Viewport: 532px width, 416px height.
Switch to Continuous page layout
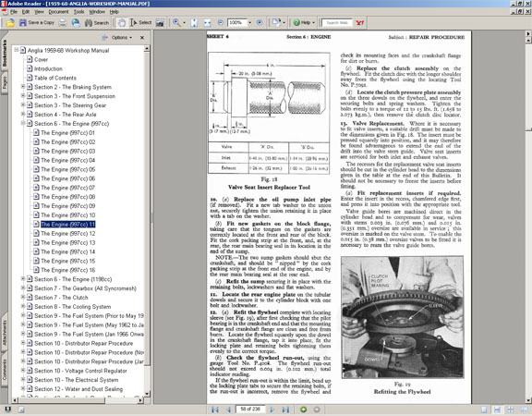click(x=497, y=410)
